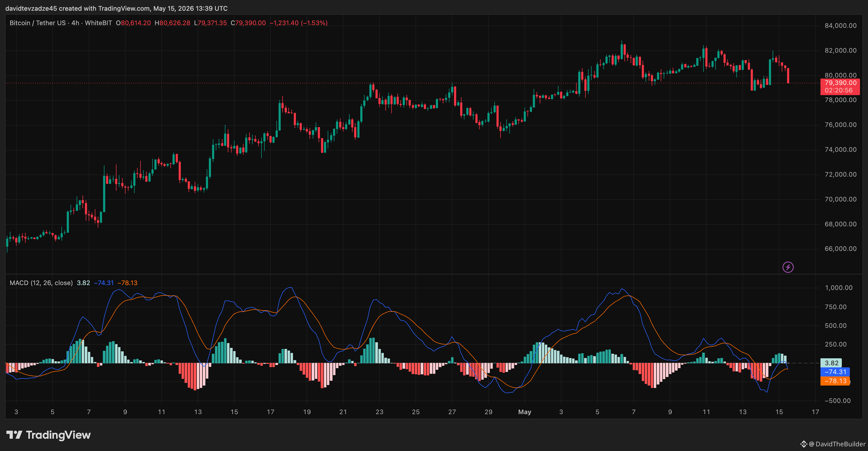Click the 74,000.00 price axis label

point(840,150)
